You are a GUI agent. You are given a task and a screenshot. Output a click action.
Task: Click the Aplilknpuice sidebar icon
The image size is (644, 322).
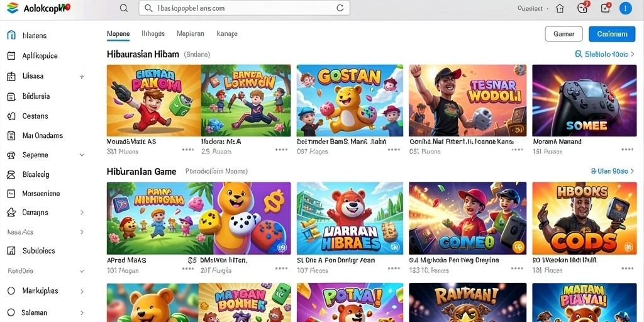tap(11, 56)
